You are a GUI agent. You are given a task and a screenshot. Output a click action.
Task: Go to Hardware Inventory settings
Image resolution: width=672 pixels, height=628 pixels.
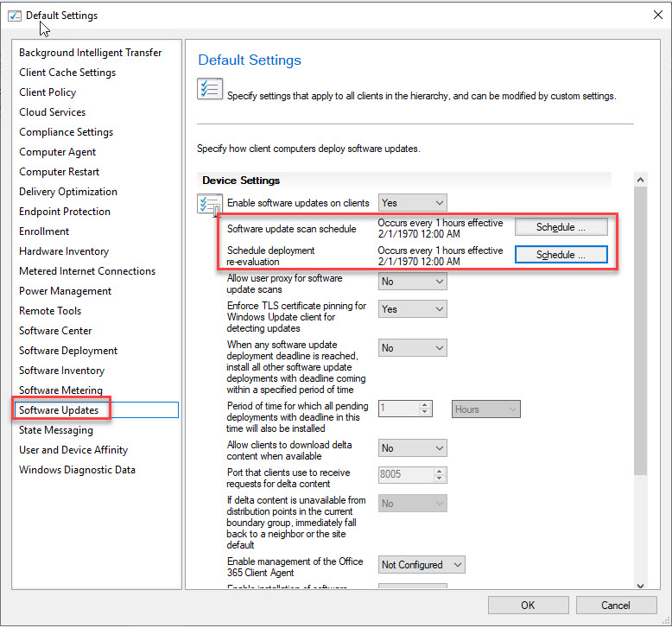click(64, 251)
